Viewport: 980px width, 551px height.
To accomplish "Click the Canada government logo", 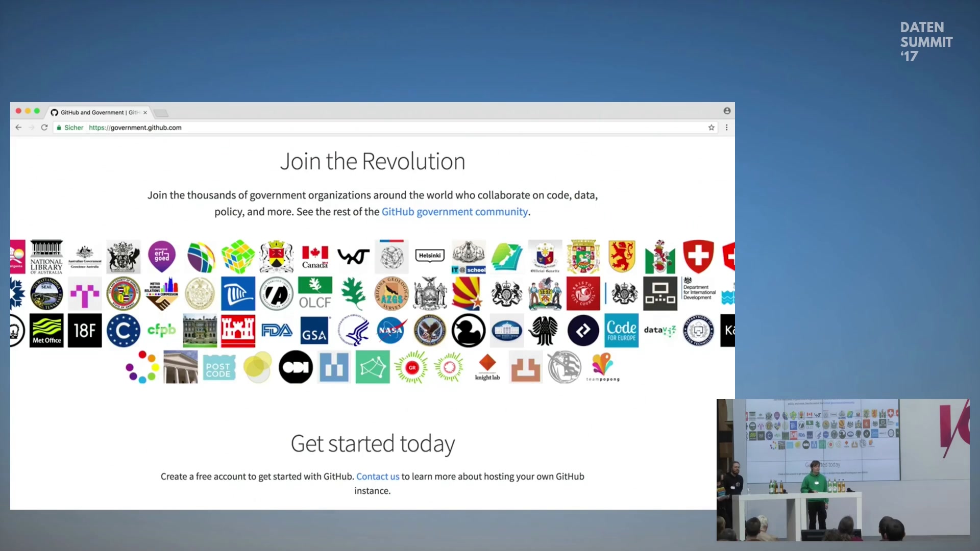I will click(x=315, y=257).
